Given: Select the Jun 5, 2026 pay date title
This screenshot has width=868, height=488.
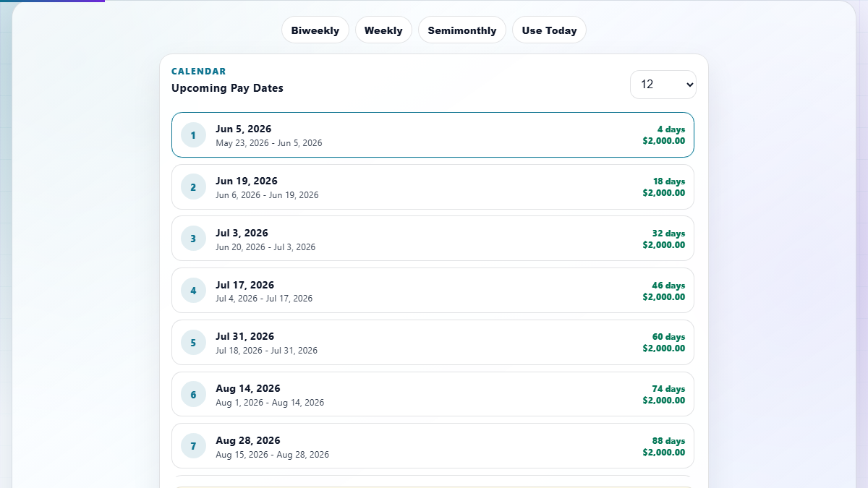Looking at the screenshot, I should pyautogui.click(x=244, y=129).
